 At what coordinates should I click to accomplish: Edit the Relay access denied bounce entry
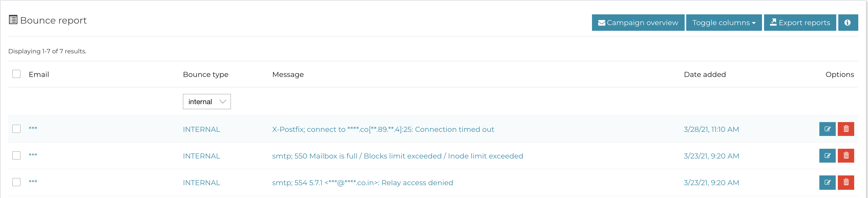click(x=827, y=182)
